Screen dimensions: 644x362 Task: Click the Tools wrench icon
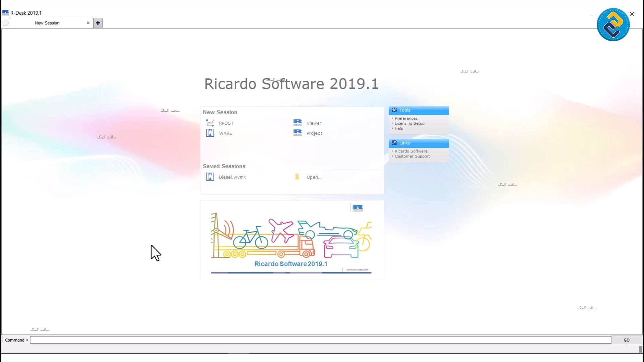coord(394,110)
